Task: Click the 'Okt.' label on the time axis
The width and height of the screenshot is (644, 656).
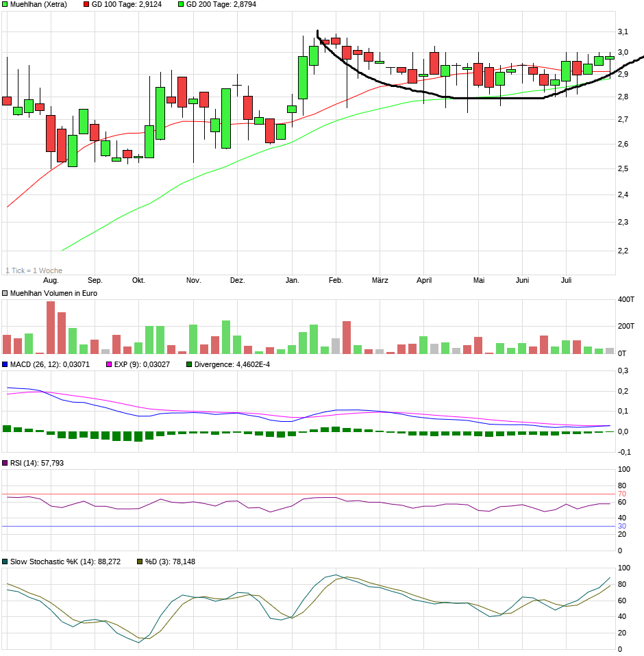Action: [138, 281]
